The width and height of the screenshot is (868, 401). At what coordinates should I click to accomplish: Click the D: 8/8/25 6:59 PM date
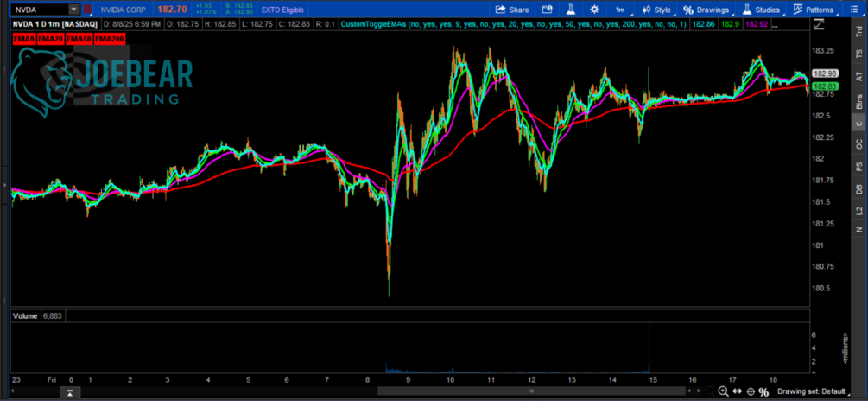pos(132,24)
